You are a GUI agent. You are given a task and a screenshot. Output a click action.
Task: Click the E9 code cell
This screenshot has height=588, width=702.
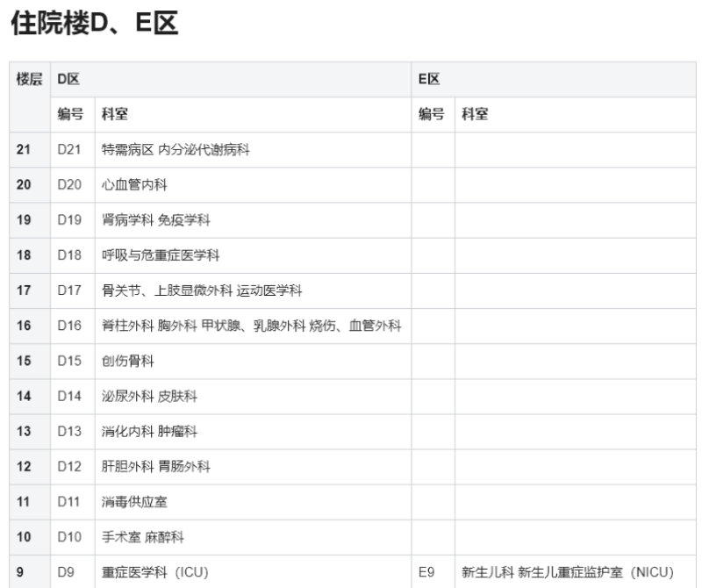click(433, 572)
